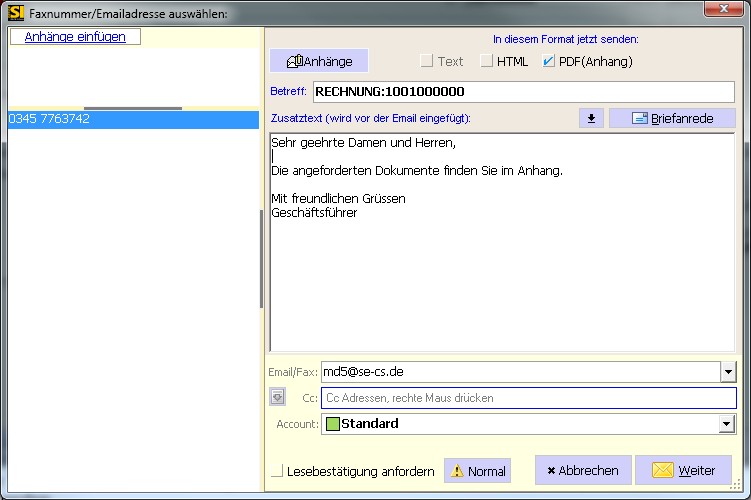
Task: Uncheck the PDF(Anhang) checkbox
Action: tap(548, 61)
